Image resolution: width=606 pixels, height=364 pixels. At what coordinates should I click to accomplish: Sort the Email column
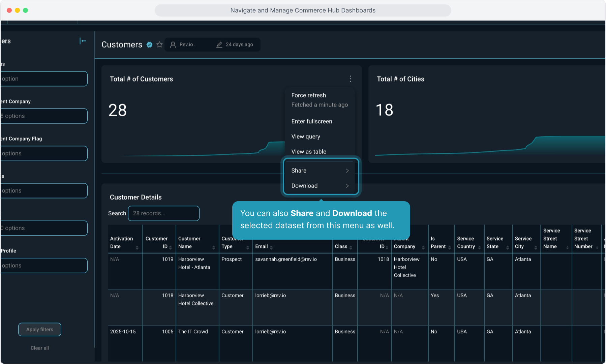click(271, 248)
